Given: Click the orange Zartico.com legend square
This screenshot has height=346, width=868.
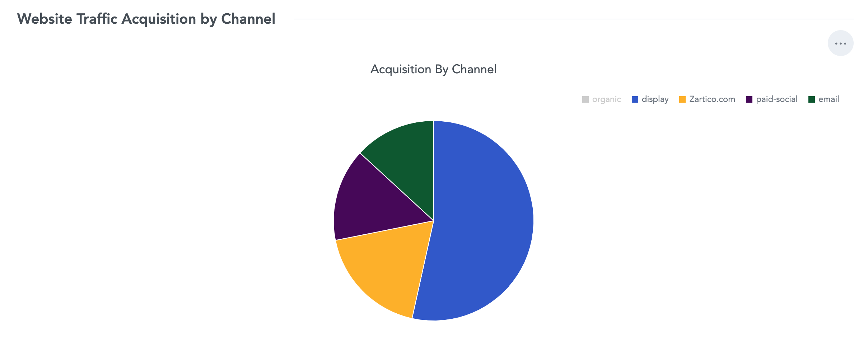Looking at the screenshot, I should pos(682,99).
